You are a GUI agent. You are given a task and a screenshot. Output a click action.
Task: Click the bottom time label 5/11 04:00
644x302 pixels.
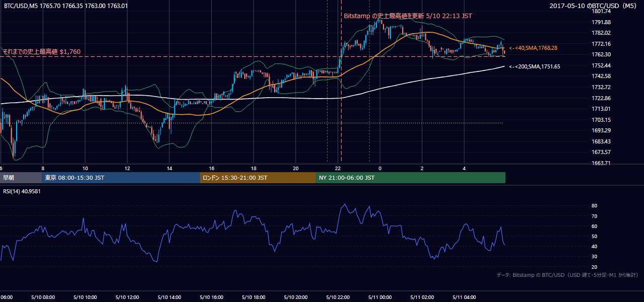463,297
